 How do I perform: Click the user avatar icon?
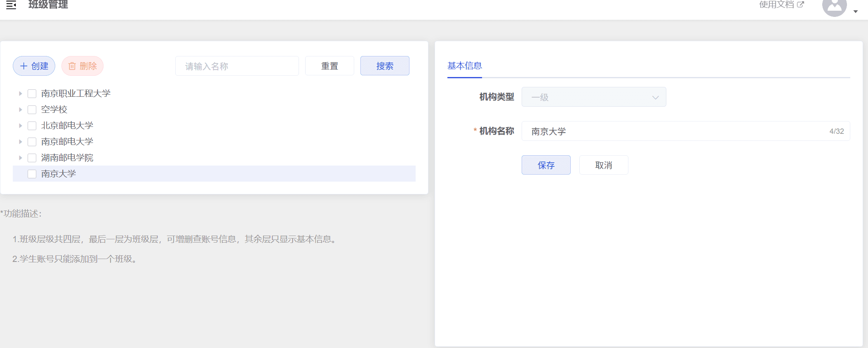pos(834,7)
